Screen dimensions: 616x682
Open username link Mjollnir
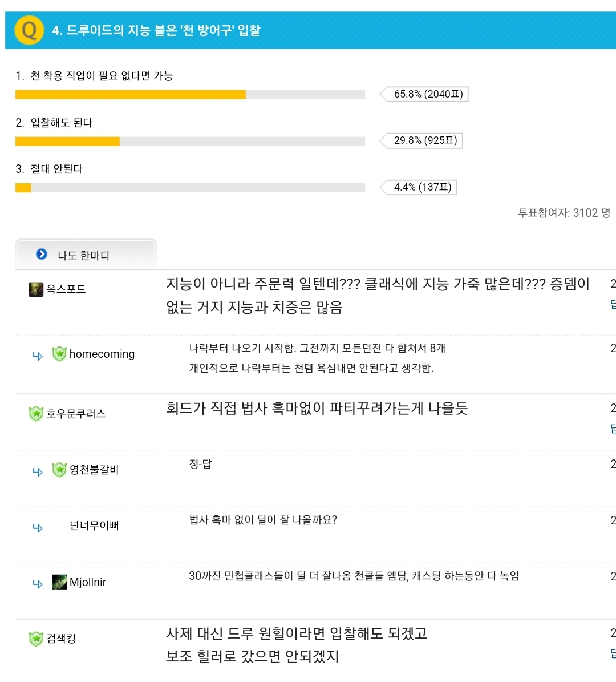click(x=88, y=582)
